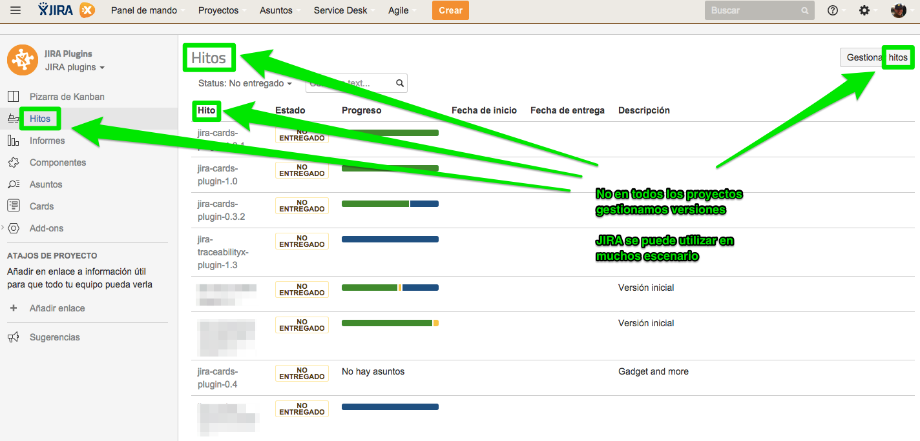This screenshot has width=920, height=441.
Task: Open Add-ons in the sidebar
Action: tap(46, 228)
